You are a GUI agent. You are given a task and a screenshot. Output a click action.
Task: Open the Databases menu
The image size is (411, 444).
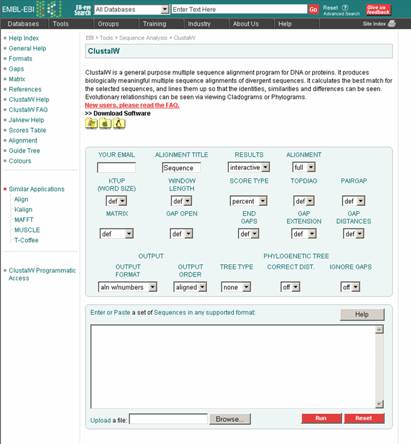[23, 24]
